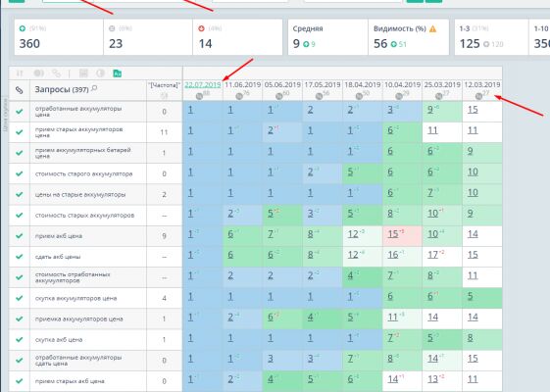Open the Видимость (%) summary card
The width and height of the screenshot is (550, 392).
click(x=409, y=37)
